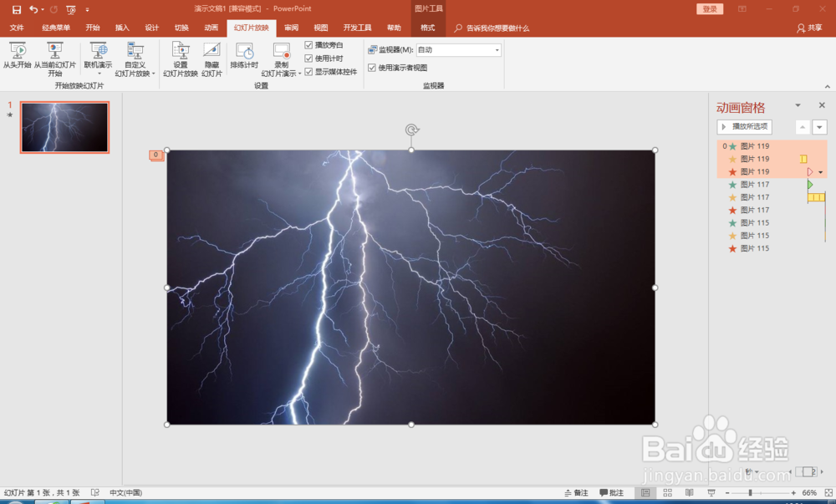Open the Animations (动画) tab
The image size is (836, 504).
point(212,28)
